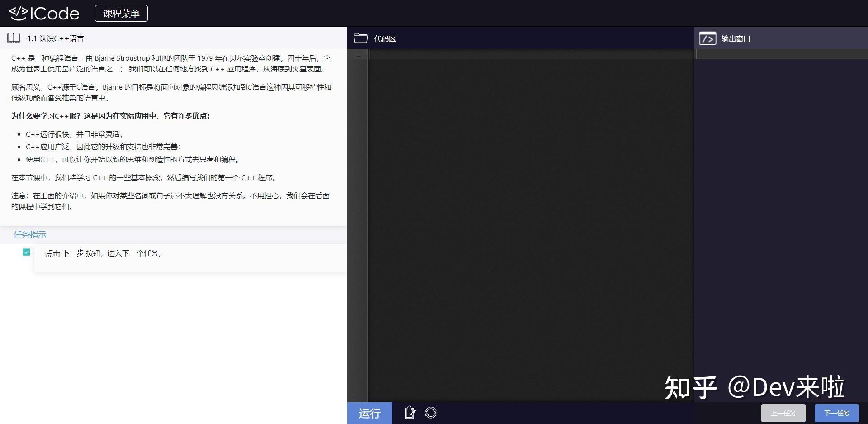The image size is (868, 424).
Task: Click the terminal prompt icon in output panel header
Action: (708, 38)
